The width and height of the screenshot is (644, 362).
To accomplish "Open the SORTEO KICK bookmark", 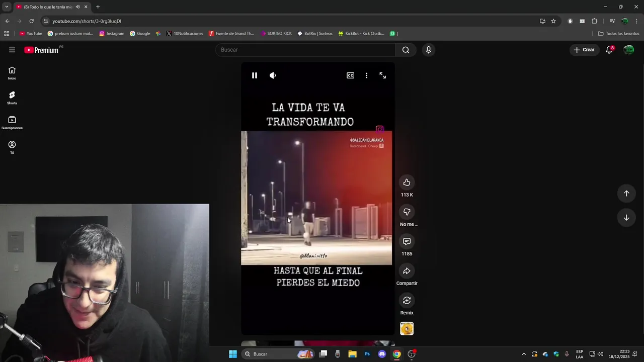I will [x=276, y=34].
